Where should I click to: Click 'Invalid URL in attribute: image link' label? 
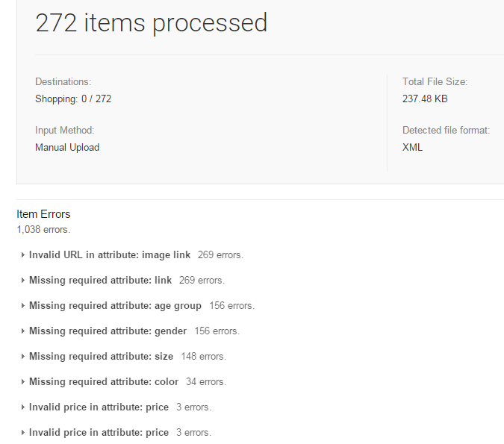(x=110, y=255)
